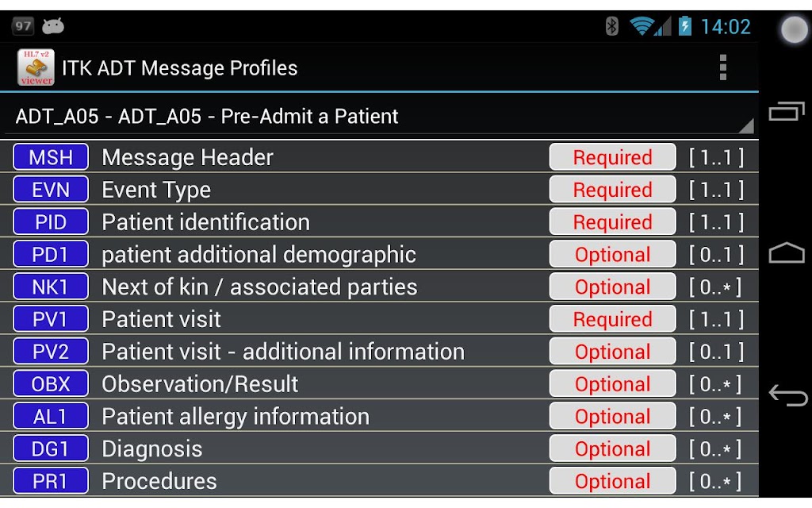Image resolution: width=812 pixels, height=508 pixels.
Task: Tap the HL7 viewer app icon
Action: 36,67
